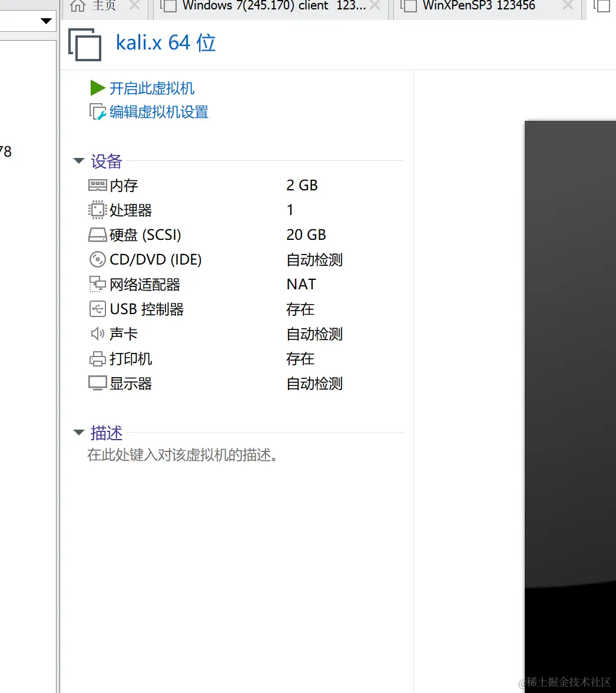Viewport: 616px width, 693px height.
Task: Click the sound card (声卡) speaker icon
Action: point(98,334)
